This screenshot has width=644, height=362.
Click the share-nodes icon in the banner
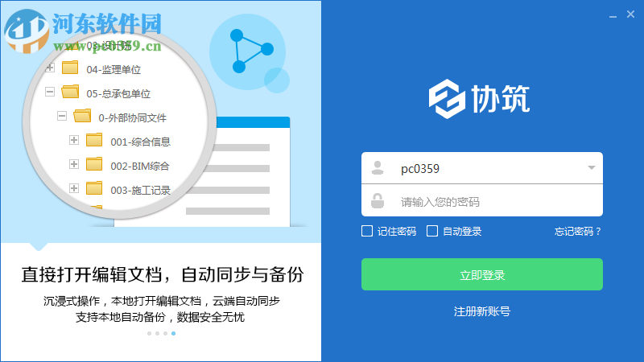point(250,51)
